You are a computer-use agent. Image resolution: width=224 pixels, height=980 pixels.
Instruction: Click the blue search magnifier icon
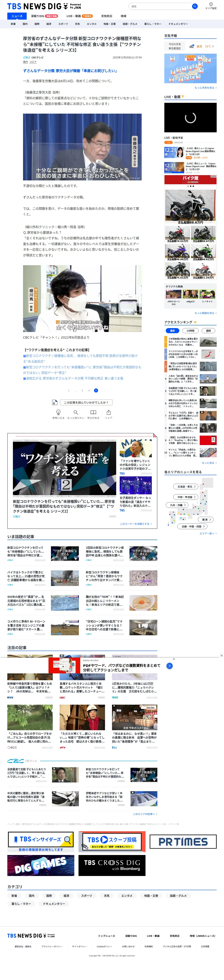point(194,6)
